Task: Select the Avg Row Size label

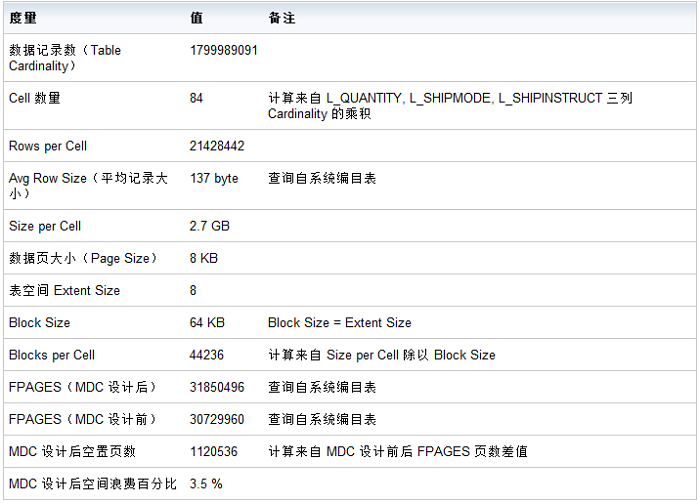Action: click(88, 186)
